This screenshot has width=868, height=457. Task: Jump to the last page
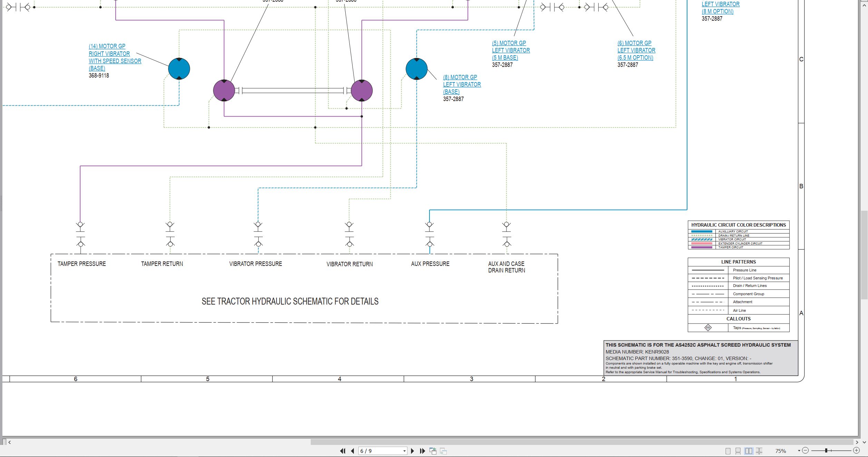(422, 451)
